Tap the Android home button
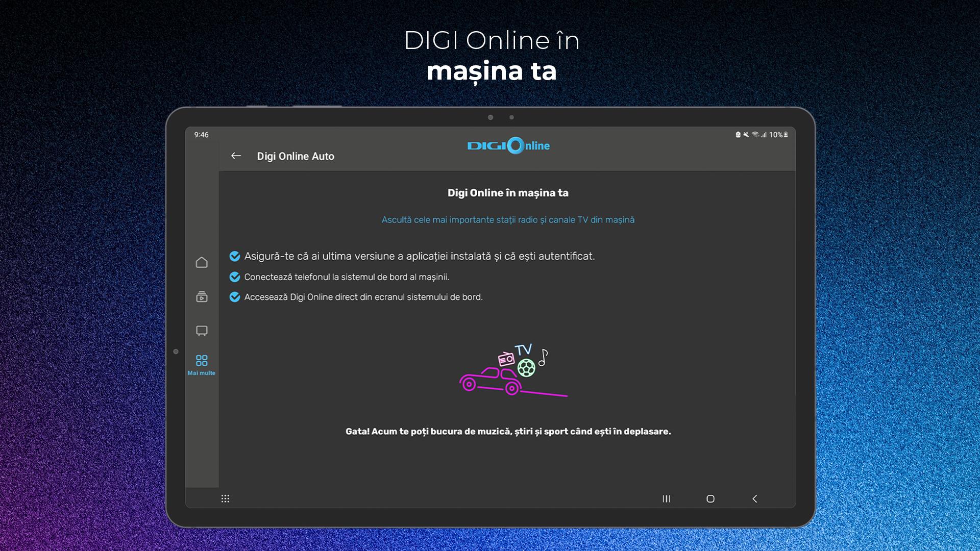 click(x=710, y=498)
